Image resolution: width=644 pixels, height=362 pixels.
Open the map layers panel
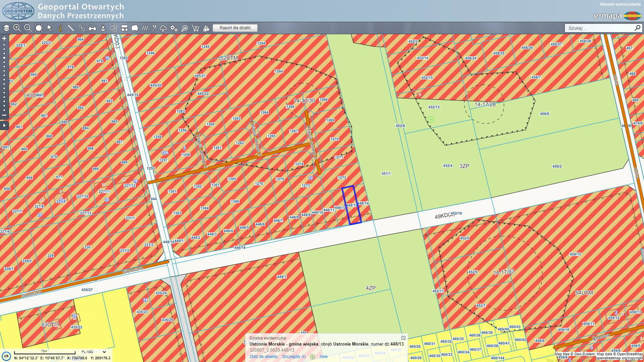click(6, 28)
